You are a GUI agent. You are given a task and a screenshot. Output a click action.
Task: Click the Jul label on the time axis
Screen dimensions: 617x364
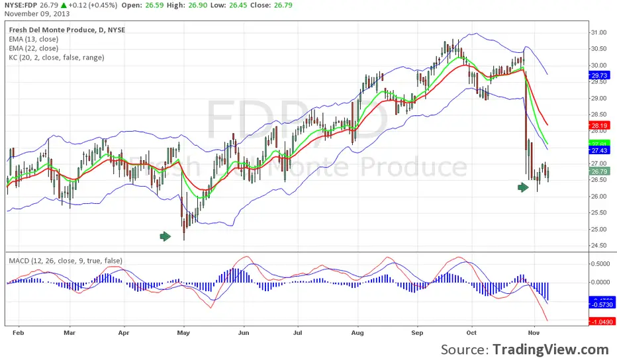point(297,333)
